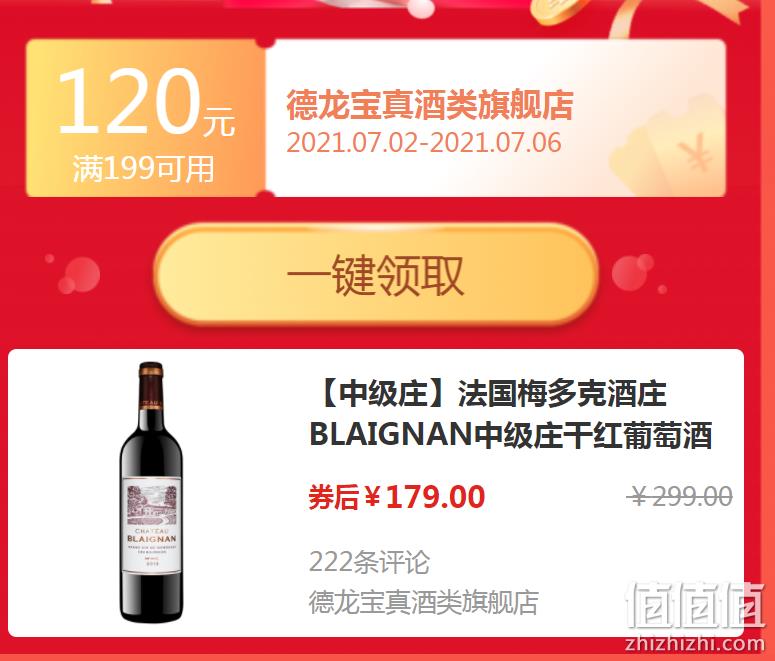Select the 券后¥179.00 discounted price
The width and height of the screenshot is (775, 661).
coord(396,497)
